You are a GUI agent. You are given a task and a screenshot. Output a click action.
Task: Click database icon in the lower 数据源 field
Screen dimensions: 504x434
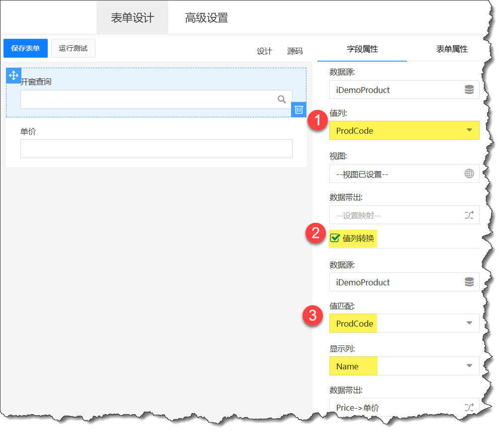469,282
